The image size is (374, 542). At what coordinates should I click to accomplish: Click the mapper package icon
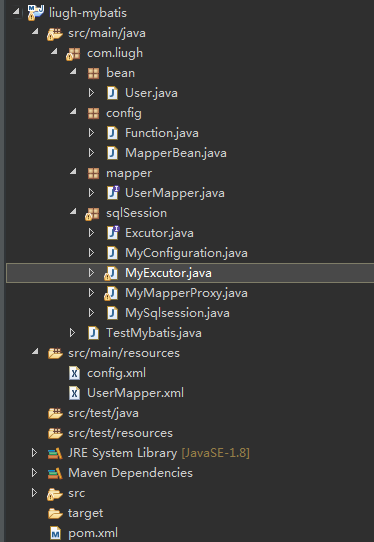(94, 173)
